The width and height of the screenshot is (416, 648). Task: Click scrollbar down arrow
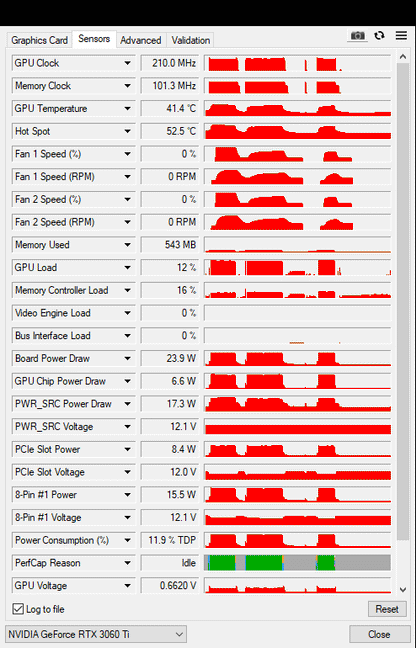pyautogui.click(x=403, y=590)
